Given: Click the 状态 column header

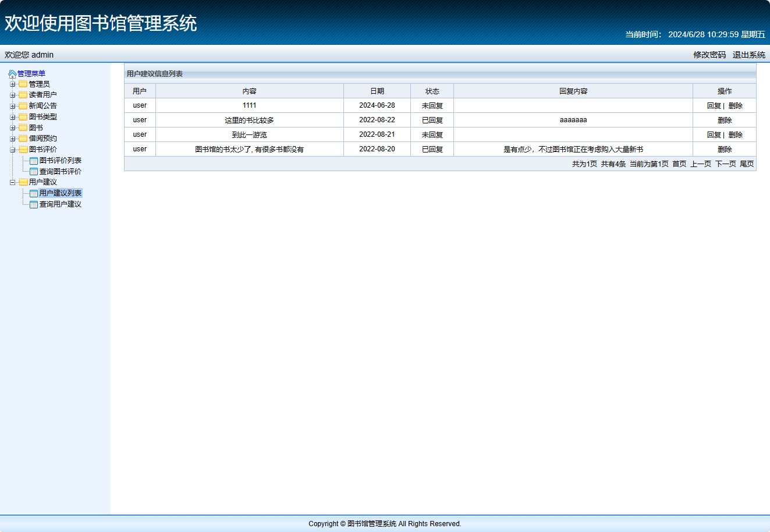Looking at the screenshot, I should coord(432,91).
